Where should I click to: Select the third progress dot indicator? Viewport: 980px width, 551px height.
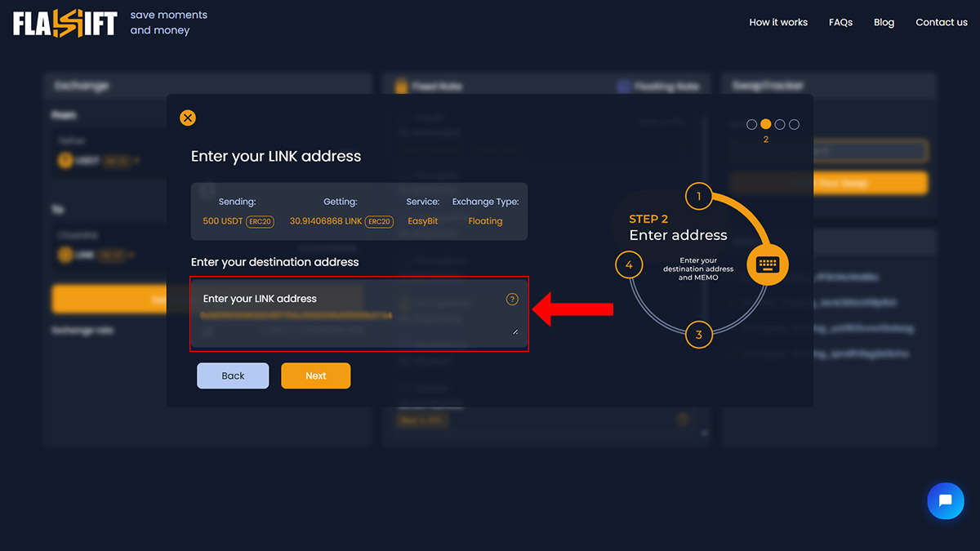[x=780, y=125]
